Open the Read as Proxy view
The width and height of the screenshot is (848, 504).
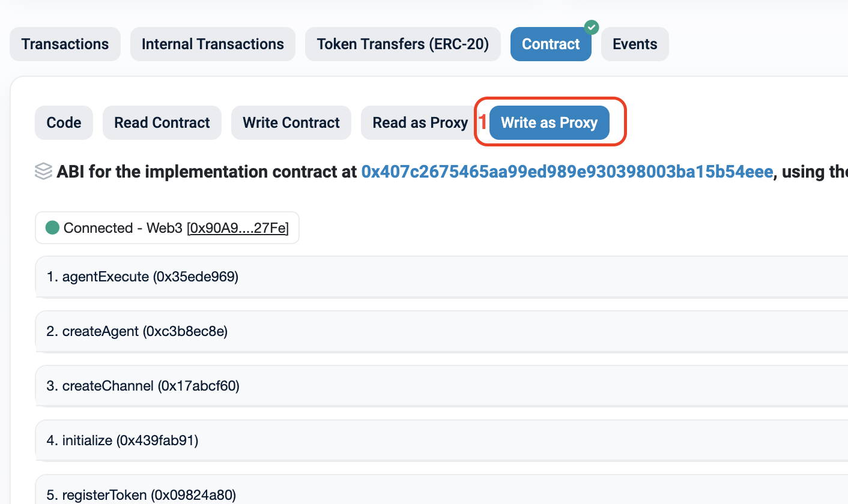420,123
